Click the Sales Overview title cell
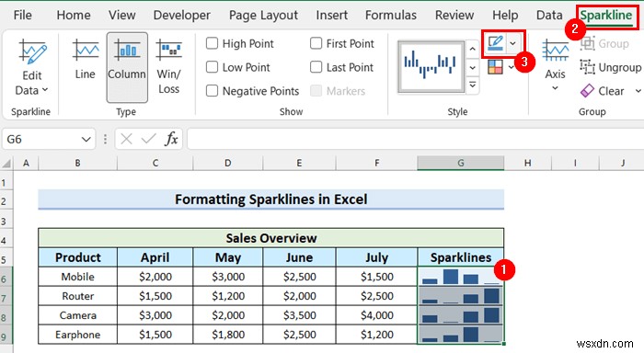644x353 pixels. (271, 238)
